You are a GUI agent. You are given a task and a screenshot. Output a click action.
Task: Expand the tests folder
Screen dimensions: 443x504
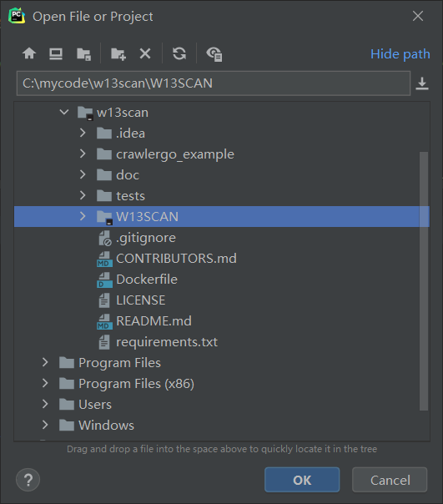(x=83, y=195)
